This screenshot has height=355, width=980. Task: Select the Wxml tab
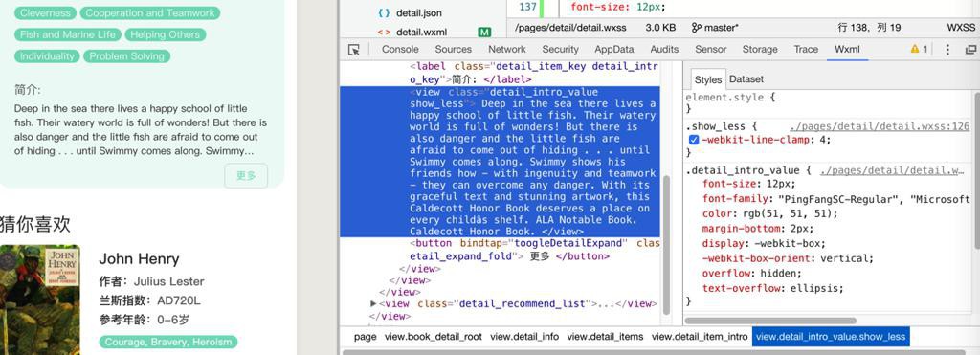tap(847, 50)
